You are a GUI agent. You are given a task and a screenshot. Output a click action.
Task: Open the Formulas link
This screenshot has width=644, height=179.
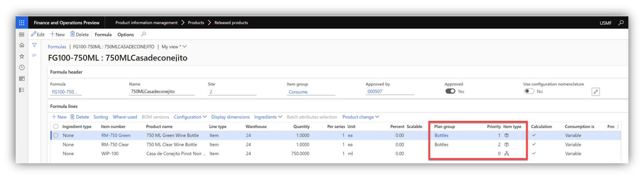point(57,47)
